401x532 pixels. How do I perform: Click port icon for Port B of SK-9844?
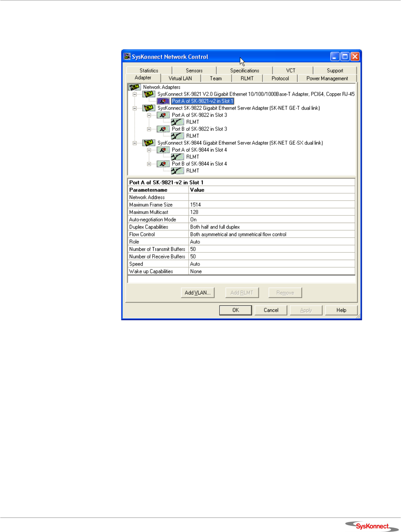pos(163,164)
